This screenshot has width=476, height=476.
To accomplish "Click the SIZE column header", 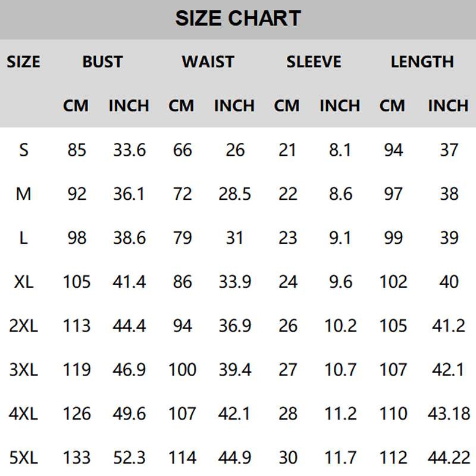I will click(24, 62).
